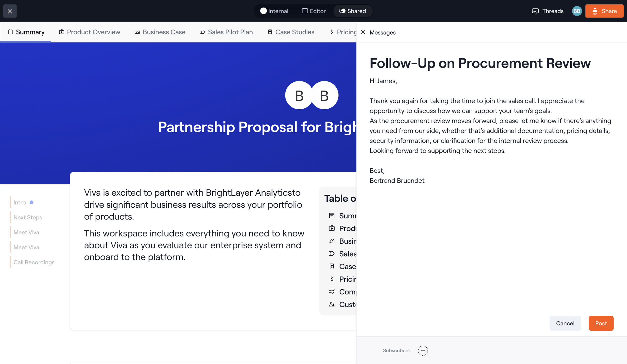627x364 pixels.
Task: Jump to Next Steps in the sidebar
Action: [x=28, y=217]
